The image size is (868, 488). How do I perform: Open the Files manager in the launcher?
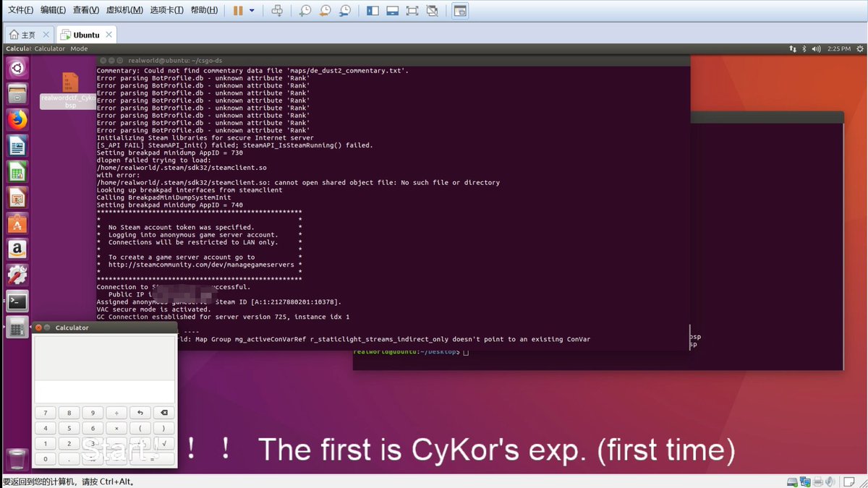17,94
